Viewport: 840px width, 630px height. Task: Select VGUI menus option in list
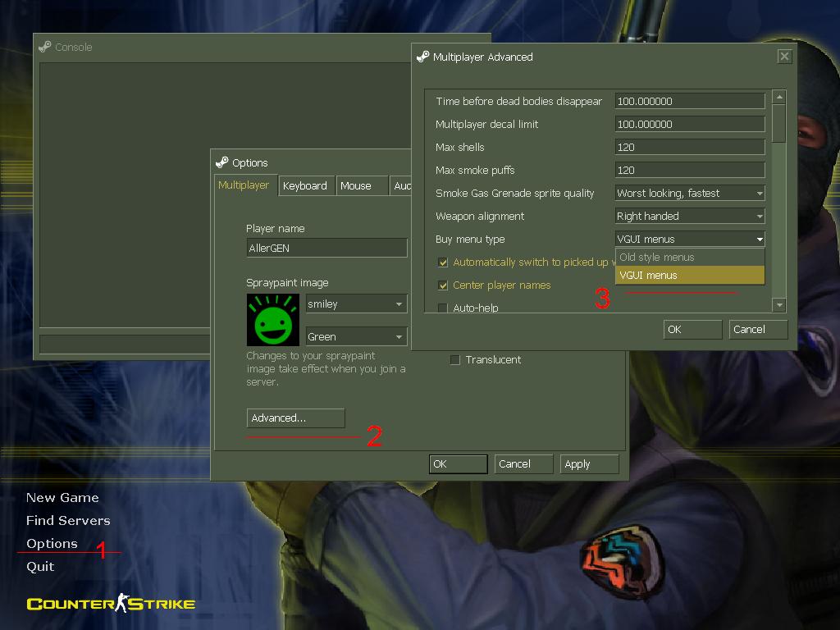690,276
